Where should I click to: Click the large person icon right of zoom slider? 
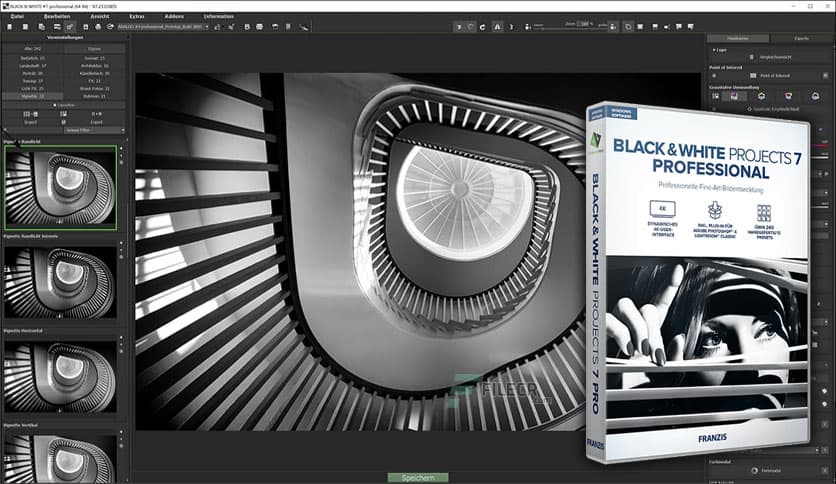click(x=613, y=27)
